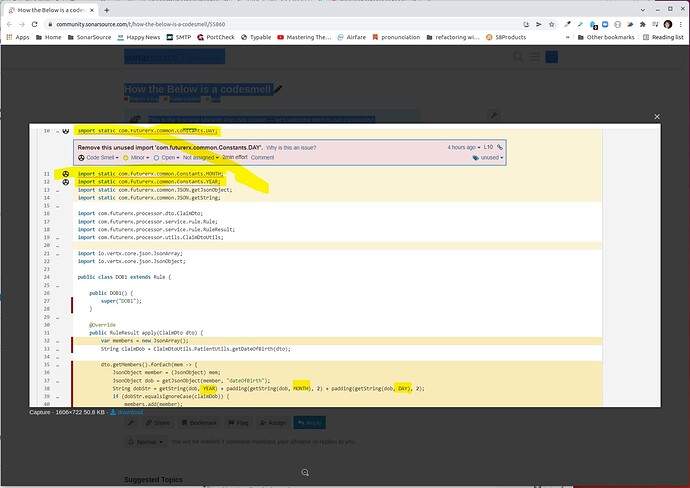Click the code smell icon on line 10

[x=66, y=131]
